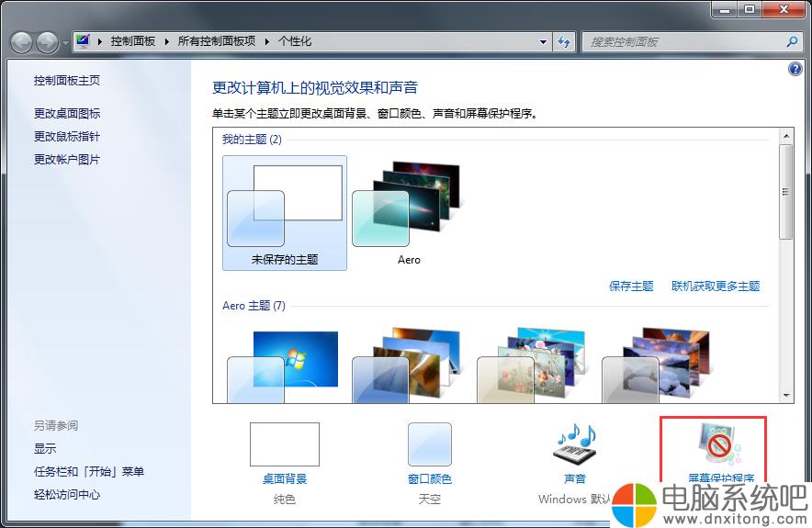Click the 联机获取更多主题 link

click(x=716, y=286)
